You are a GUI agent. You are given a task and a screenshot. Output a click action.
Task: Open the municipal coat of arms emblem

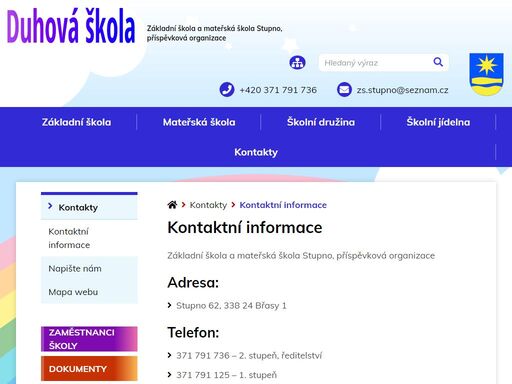tap(486, 74)
